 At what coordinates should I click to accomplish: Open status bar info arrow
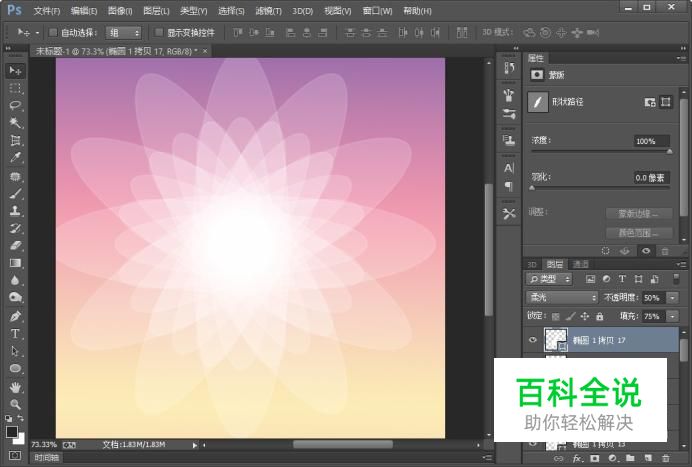point(195,445)
